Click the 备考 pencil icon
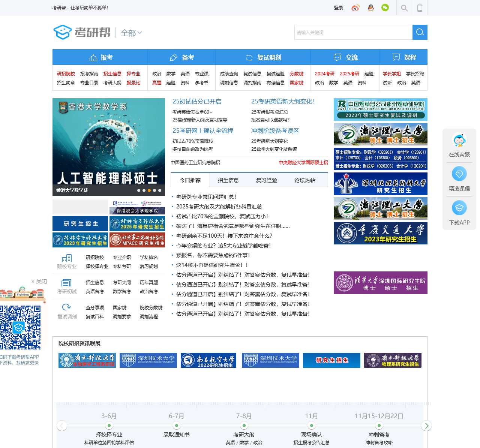480x448 pixels. point(174,57)
